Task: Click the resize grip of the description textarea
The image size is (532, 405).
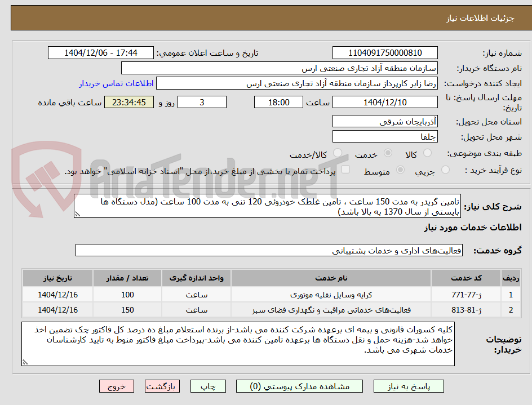Action: [x=77, y=214]
